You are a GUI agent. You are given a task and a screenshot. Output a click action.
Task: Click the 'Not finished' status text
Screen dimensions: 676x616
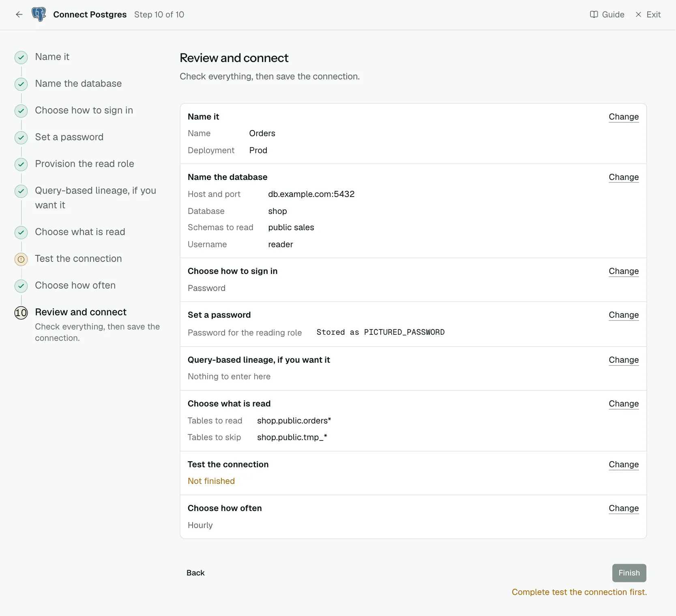tap(211, 481)
